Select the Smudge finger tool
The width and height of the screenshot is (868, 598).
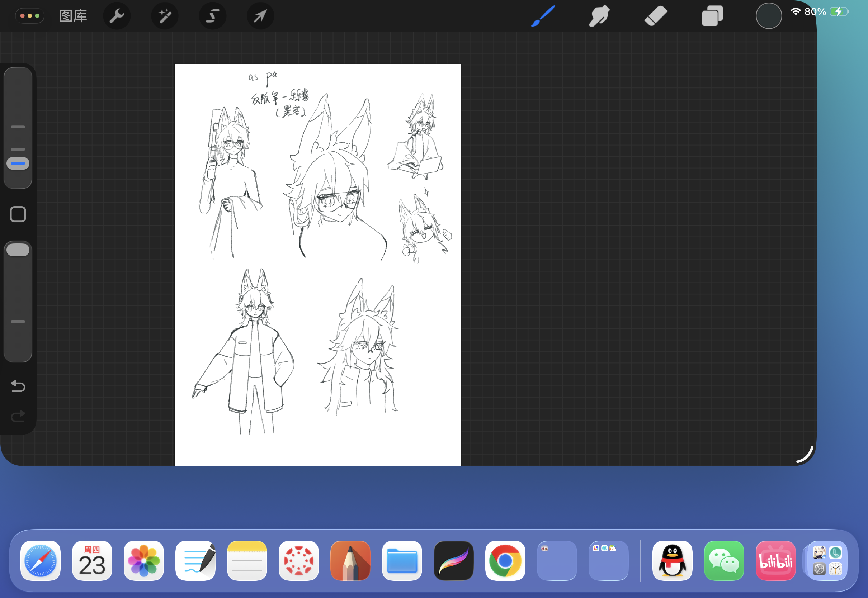click(x=599, y=16)
